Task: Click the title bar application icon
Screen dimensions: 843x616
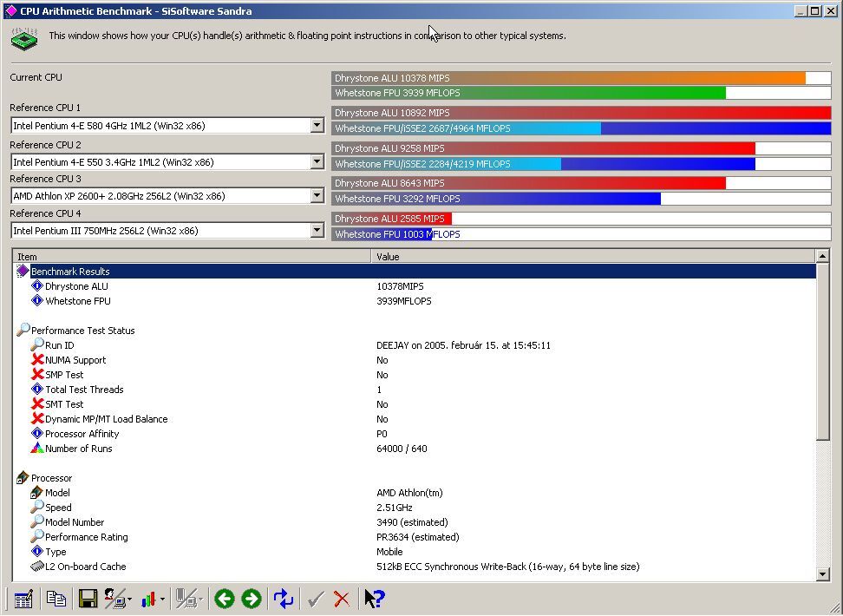Action: click(x=10, y=10)
